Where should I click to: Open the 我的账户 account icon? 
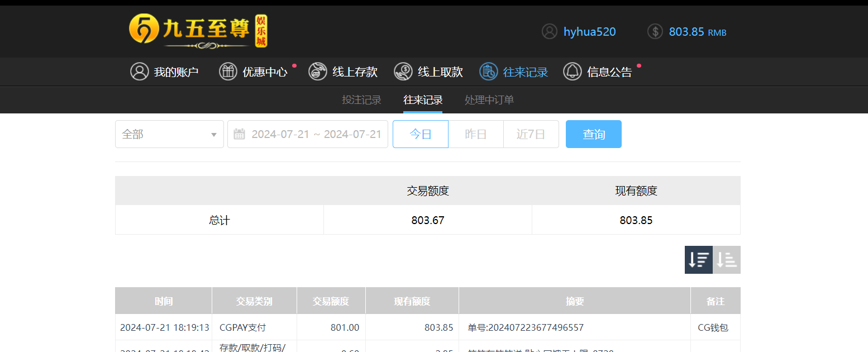(140, 72)
